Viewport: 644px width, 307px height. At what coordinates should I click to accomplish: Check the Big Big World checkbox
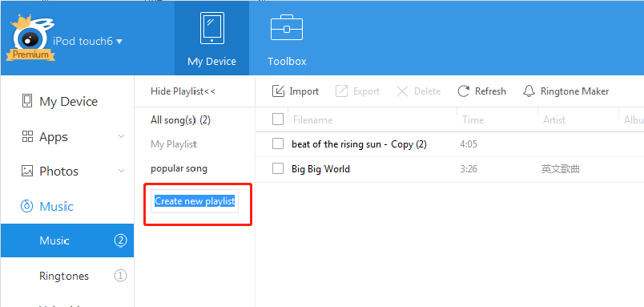tap(278, 168)
